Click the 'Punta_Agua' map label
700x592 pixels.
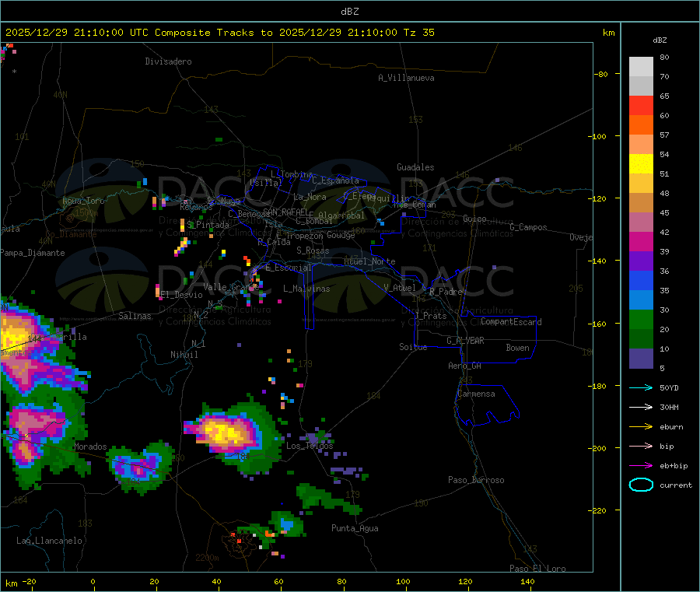click(x=355, y=528)
